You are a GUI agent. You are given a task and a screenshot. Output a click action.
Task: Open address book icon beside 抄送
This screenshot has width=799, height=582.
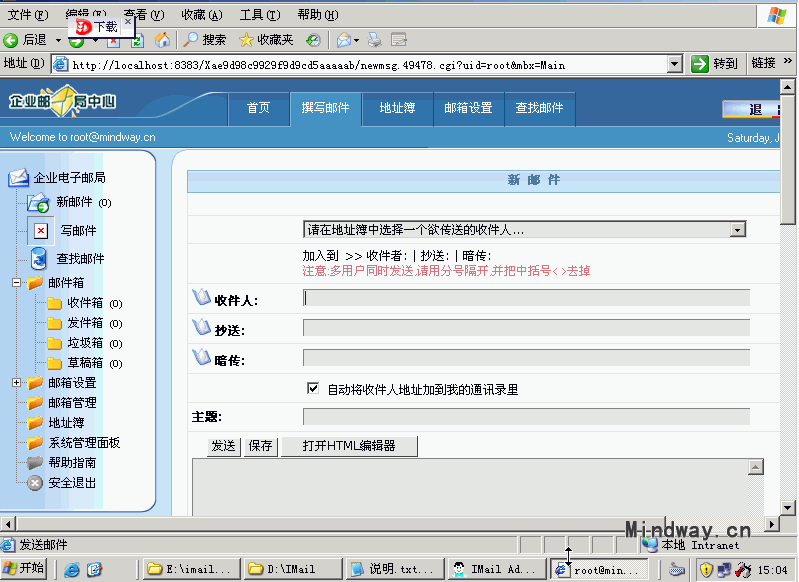pyautogui.click(x=201, y=328)
